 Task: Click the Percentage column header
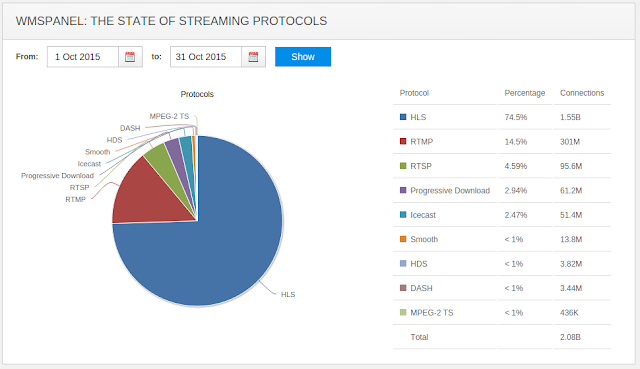tap(524, 93)
